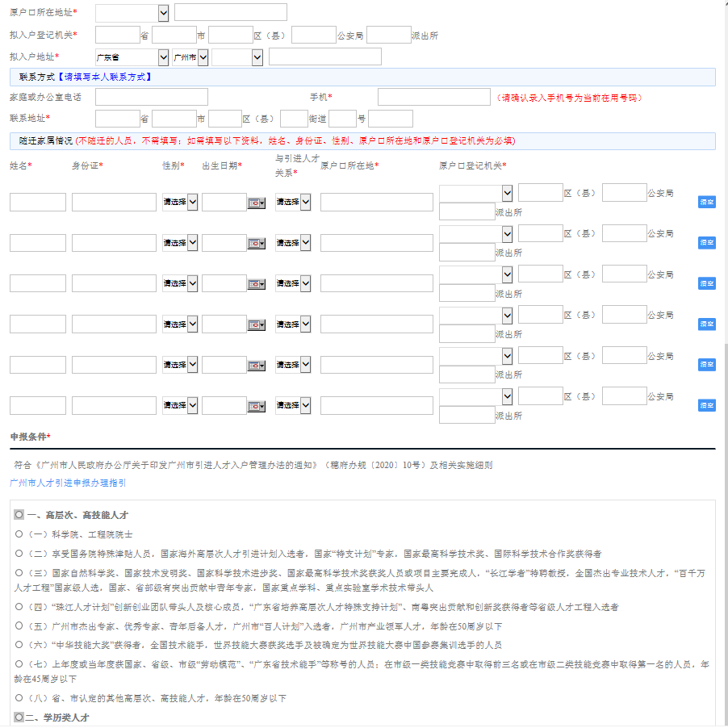
Task: Choose option （二）享受国务院特殊津贴人员
Action: (19, 553)
